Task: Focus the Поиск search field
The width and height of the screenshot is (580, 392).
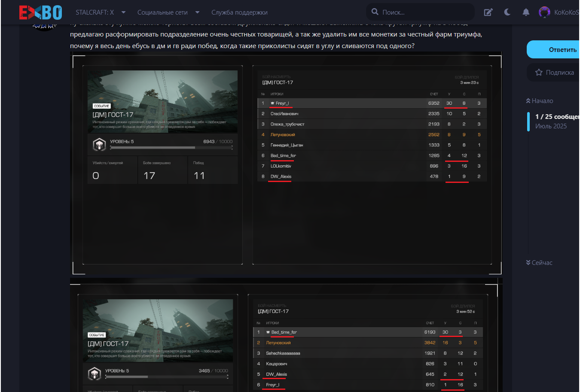Action: 420,12
